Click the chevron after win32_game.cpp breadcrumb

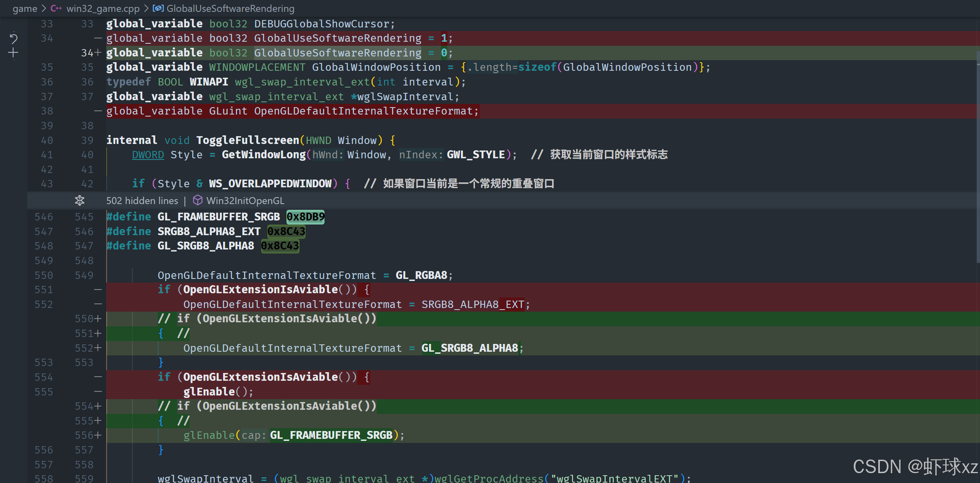pos(146,8)
